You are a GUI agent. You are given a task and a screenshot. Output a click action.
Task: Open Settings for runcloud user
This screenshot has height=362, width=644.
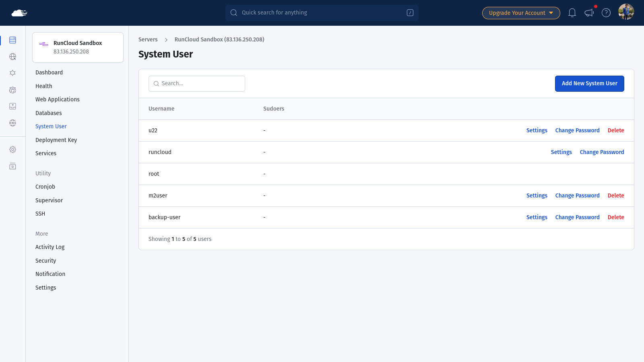click(561, 152)
